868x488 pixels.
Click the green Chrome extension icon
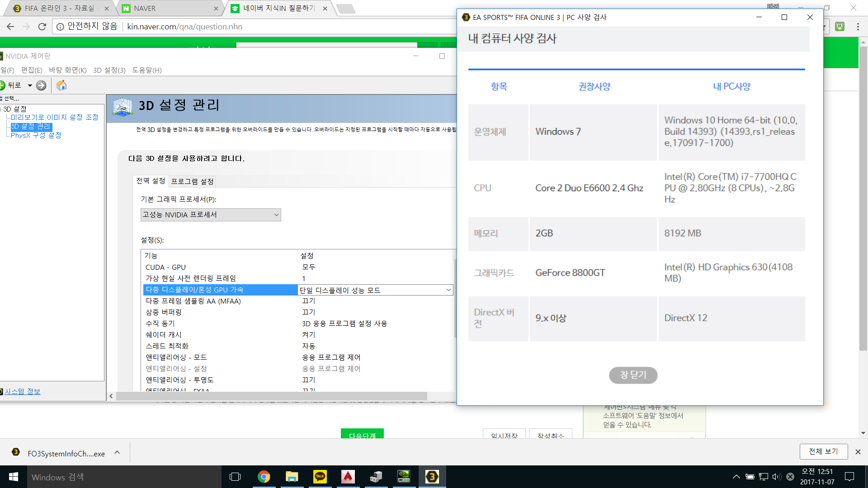[x=840, y=27]
